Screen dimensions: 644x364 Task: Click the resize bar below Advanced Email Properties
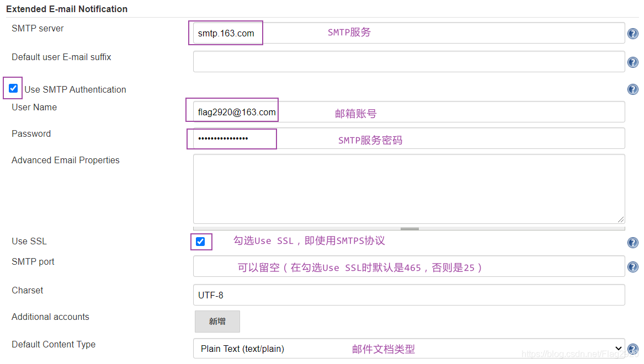pyautogui.click(x=409, y=228)
